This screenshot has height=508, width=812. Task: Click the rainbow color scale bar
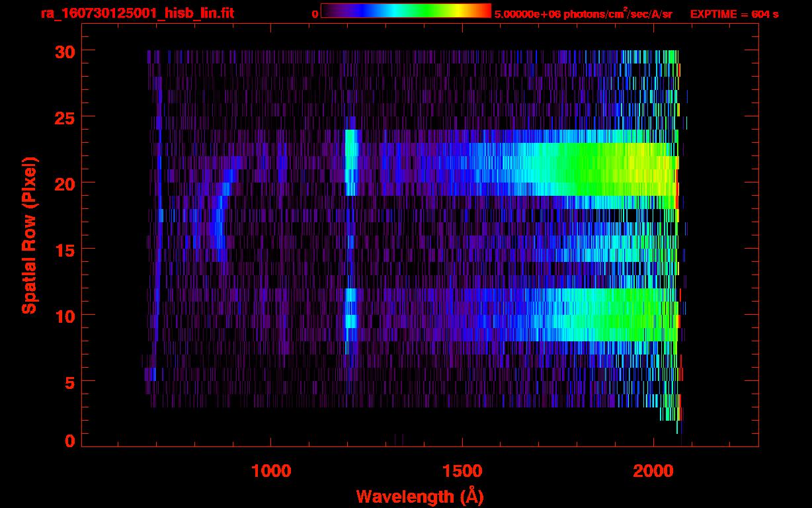point(405,11)
